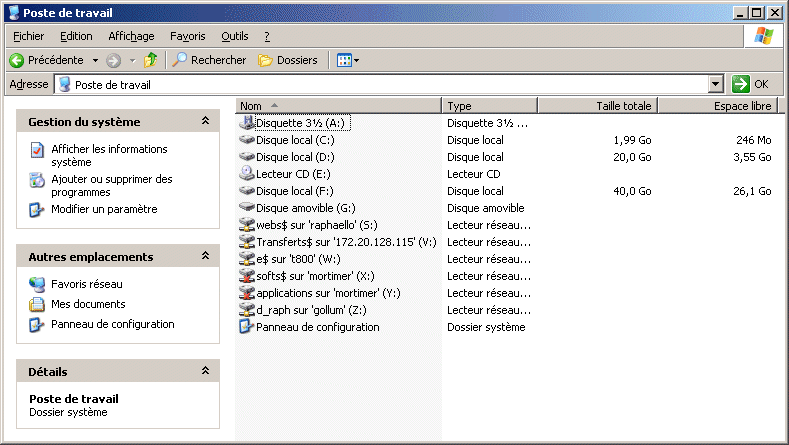Collapse the Autres emplacements panel

205,257
